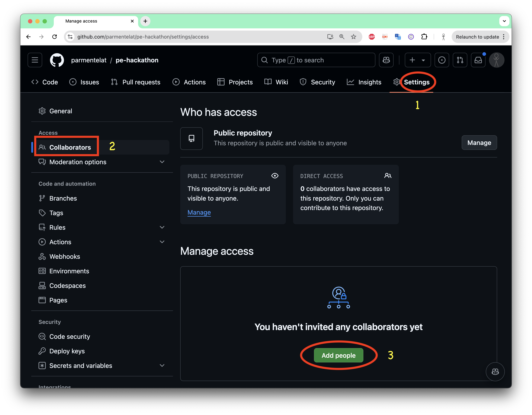Image resolution: width=532 pixels, height=415 pixels.
Task: Click the search input field
Action: tap(316, 60)
